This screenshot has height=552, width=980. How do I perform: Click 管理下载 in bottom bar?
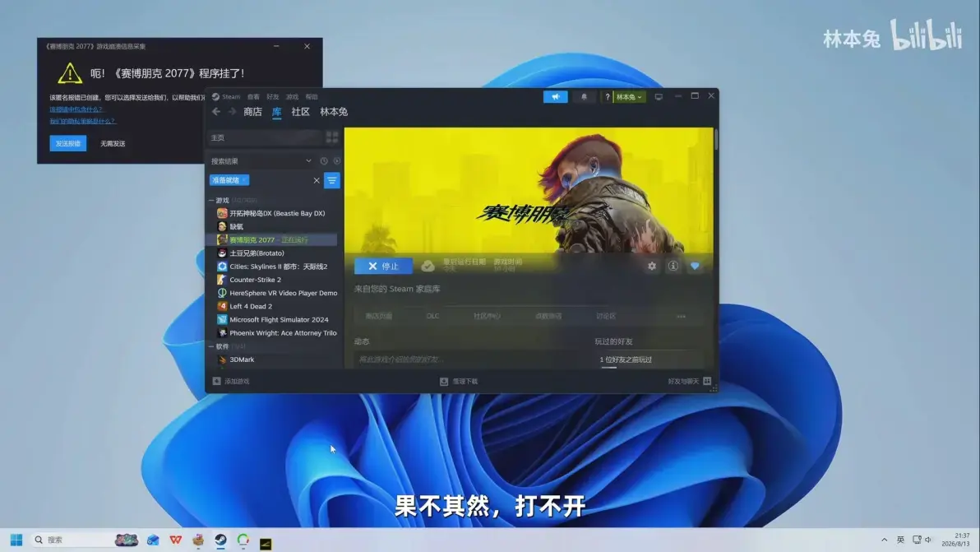click(465, 382)
